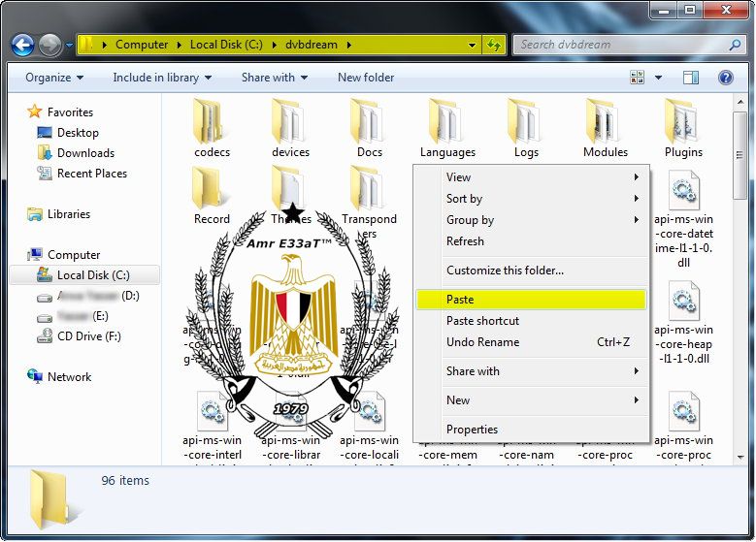Open CD Drive (F:) in sidebar
Screen dimensions: 756x542
pyautogui.click(x=79, y=336)
